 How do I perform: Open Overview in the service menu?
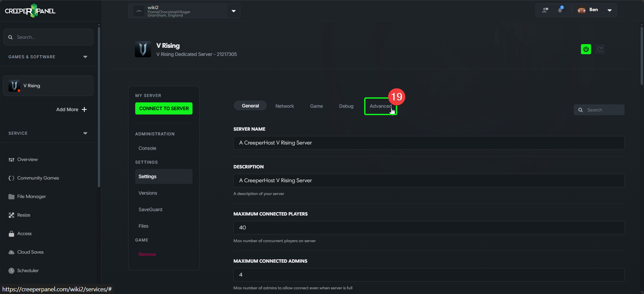point(27,159)
